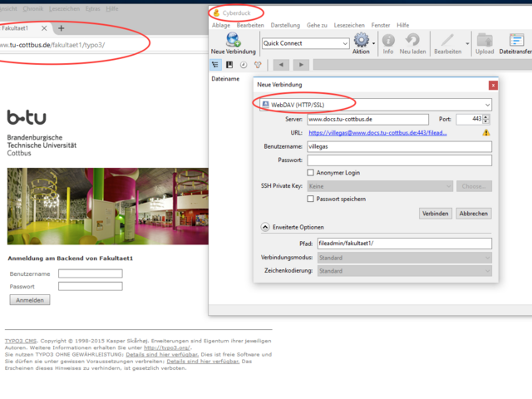This screenshot has height=399, width=532.
Task: Click the yellow warning icon beside URL
Action: [485, 133]
